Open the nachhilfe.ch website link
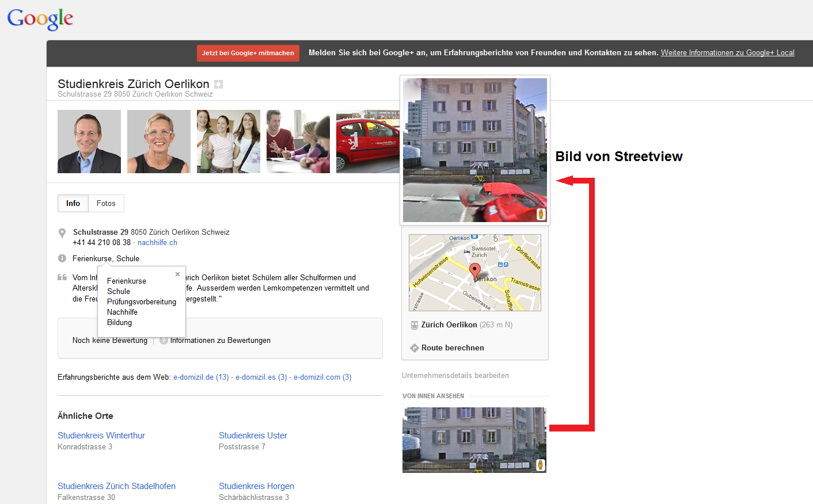813x504 pixels. point(157,243)
